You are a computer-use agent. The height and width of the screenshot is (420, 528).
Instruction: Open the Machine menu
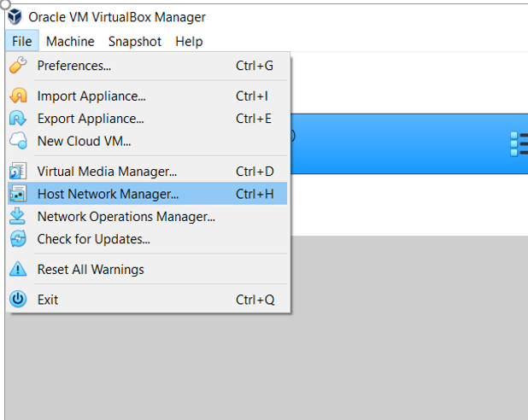point(70,41)
